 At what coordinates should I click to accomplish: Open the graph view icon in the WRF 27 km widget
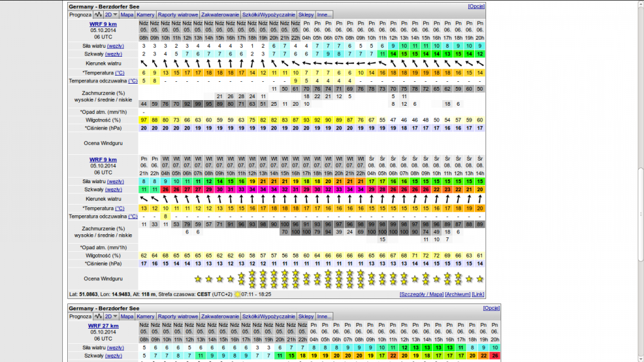click(x=97, y=316)
